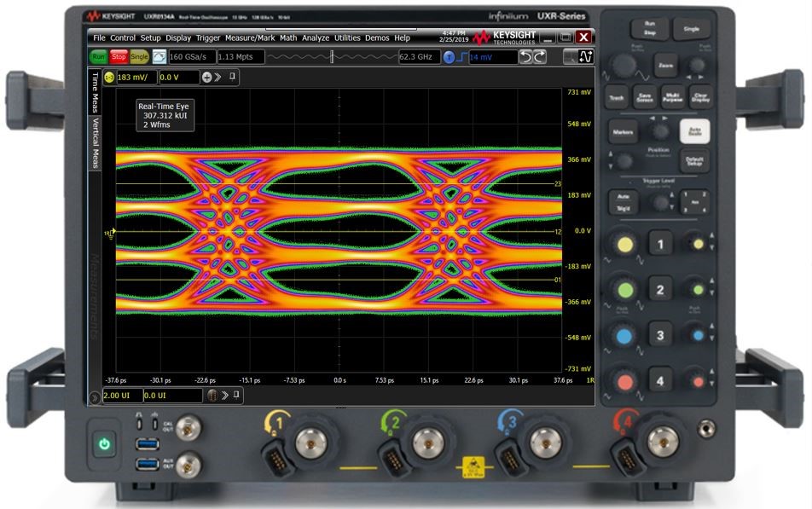Click the blue trigger T icon
Image resolution: width=812 pixels, height=509 pixels.
[449, 57]
